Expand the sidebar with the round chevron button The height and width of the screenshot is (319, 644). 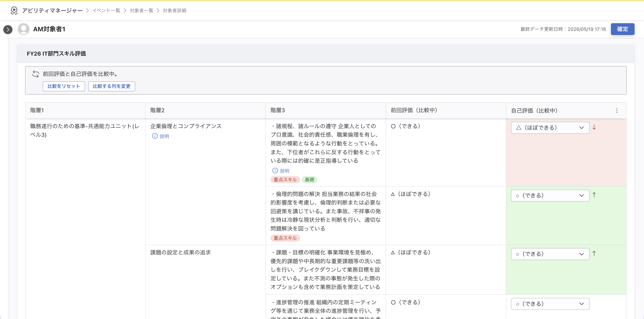(x=8, y=30)
